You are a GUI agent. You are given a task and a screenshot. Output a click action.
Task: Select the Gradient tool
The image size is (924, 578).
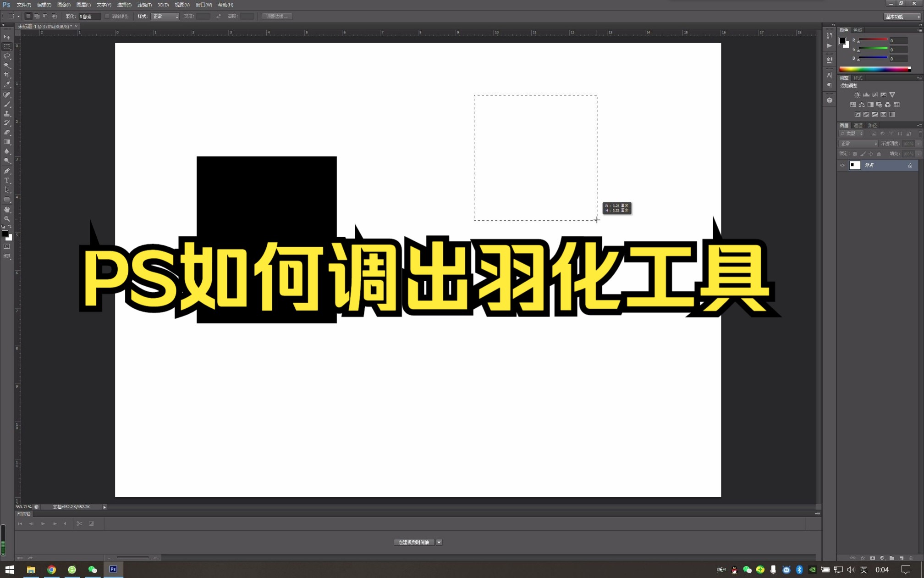[6, 142]
